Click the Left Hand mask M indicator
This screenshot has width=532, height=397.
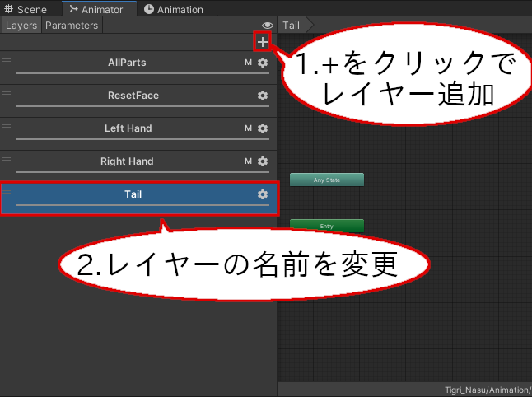pyautogui.click(x=249, y=128)
